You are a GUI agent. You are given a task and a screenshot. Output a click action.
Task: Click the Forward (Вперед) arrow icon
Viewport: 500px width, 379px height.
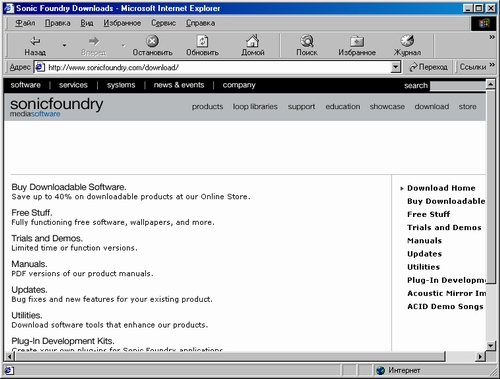94,41
